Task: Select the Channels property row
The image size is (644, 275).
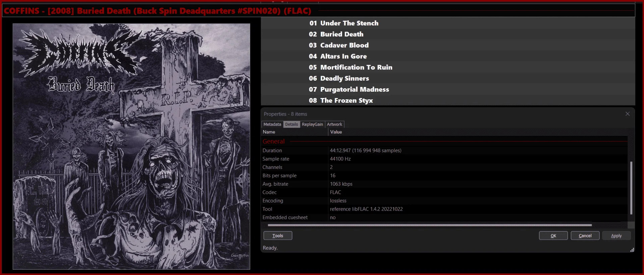Action: point(444,167)
